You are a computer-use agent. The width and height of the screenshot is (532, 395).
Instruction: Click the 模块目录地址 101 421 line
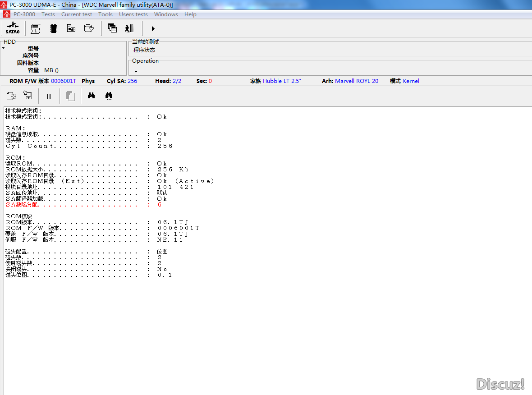99,187
